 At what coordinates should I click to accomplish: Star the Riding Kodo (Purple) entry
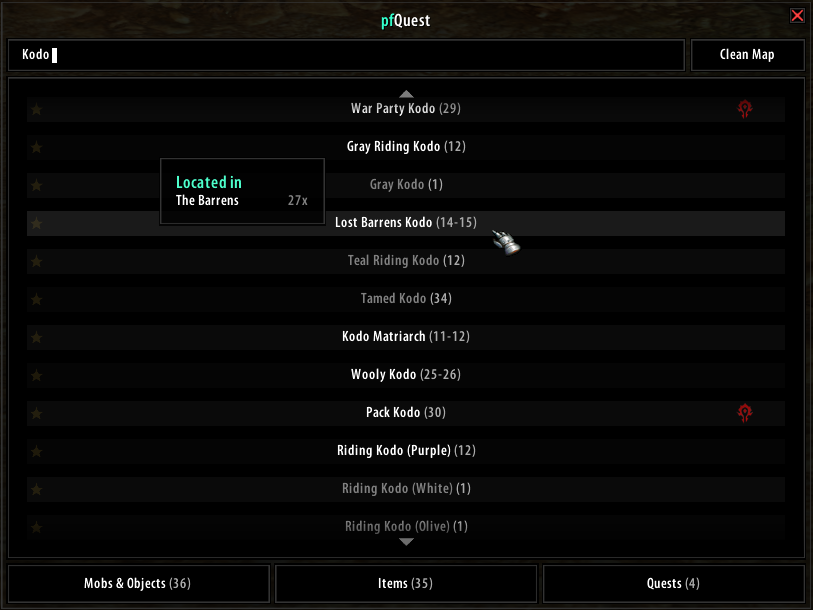point(36,451)
